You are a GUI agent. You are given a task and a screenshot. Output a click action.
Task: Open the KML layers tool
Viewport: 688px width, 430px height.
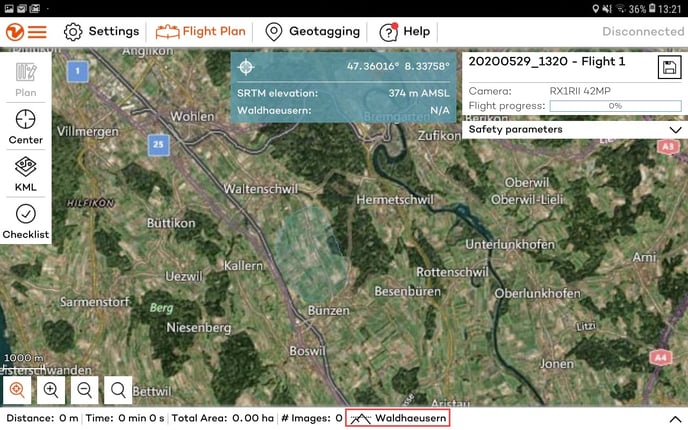[x=25, y=172]
